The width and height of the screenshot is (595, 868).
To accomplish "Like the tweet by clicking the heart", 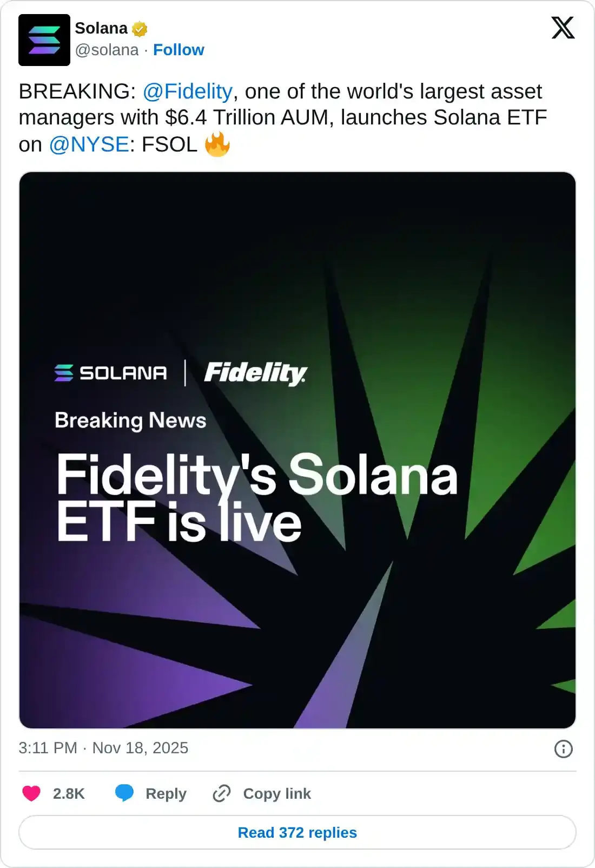I will 32,793.
